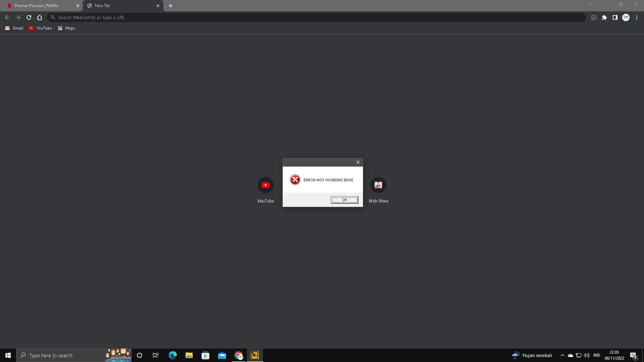Image resolution: width=644 pixels, height=362 pixels.
Task: Open Microsoft Edge from taskbar
Action: pyautogui.click(x=172, y=355)
